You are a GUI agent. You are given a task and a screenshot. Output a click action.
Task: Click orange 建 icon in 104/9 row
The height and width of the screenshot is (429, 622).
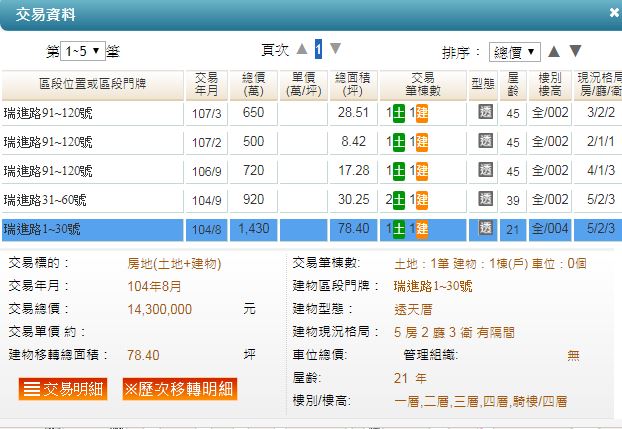click(422, 200)
